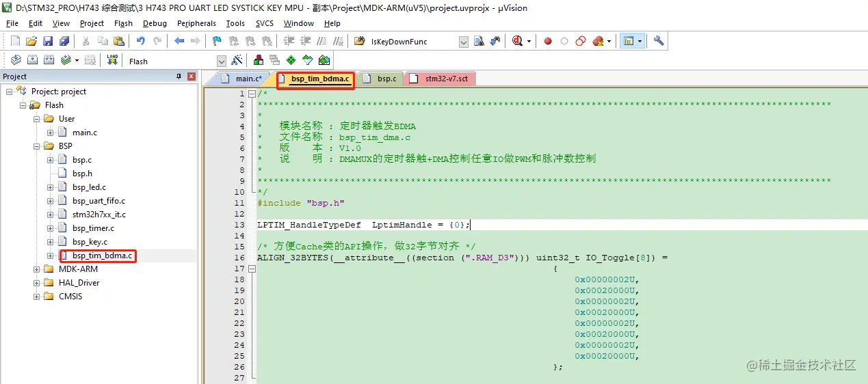Expand the CMSIS folder
Viewport: 868px width, 384px height.
(37, 297)
